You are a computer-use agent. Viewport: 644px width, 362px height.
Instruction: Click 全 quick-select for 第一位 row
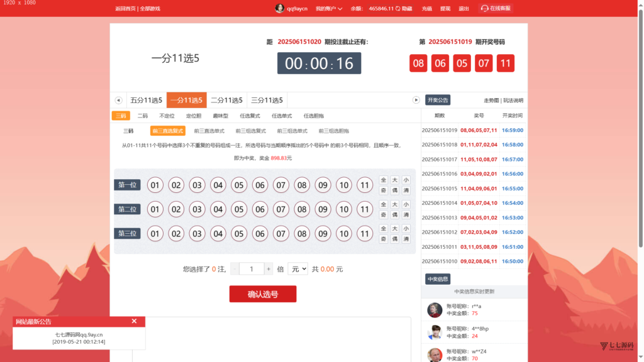[383, 180]
